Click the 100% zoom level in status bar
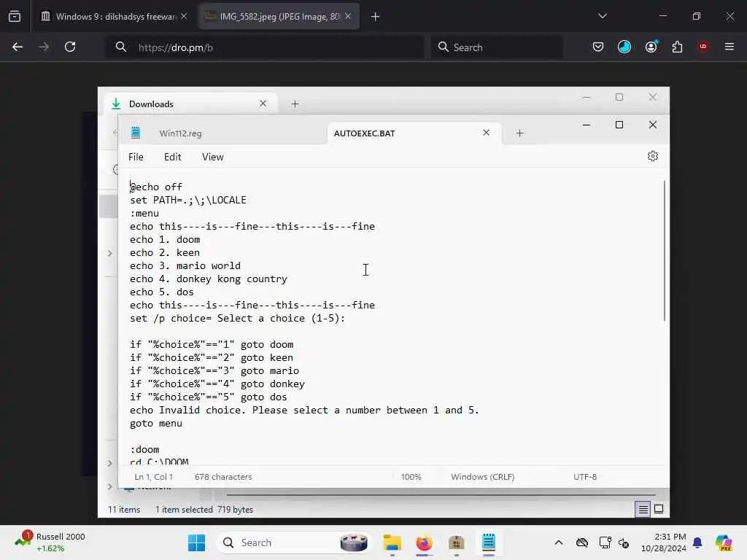 pos(411,477)
